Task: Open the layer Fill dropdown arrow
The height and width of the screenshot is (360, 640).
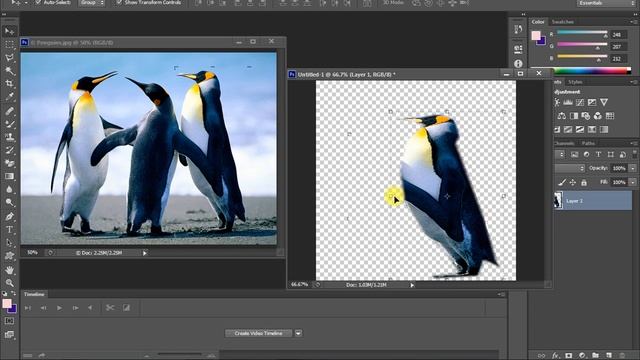Action: click(633, 182)
